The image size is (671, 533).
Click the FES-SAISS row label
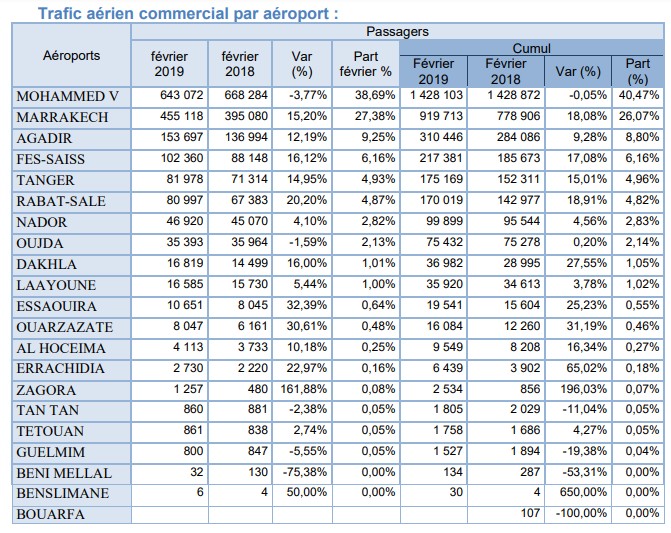pyautogui.click(x=50, y=158)
